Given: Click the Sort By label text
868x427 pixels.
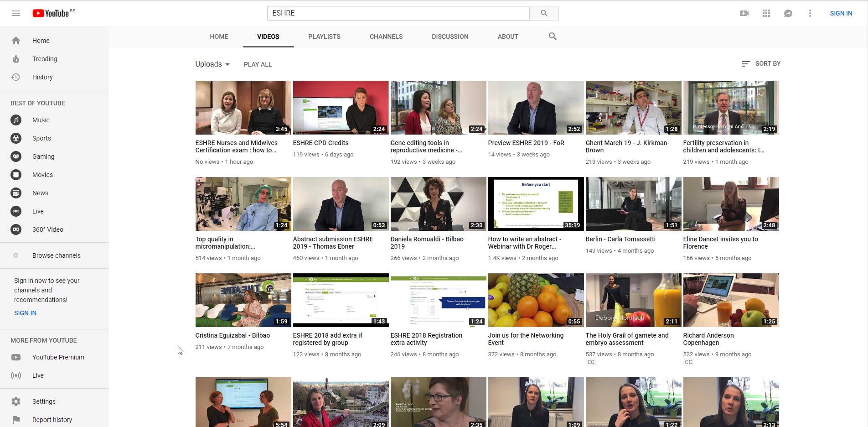Looking at the screenshot, I should 768,64.
